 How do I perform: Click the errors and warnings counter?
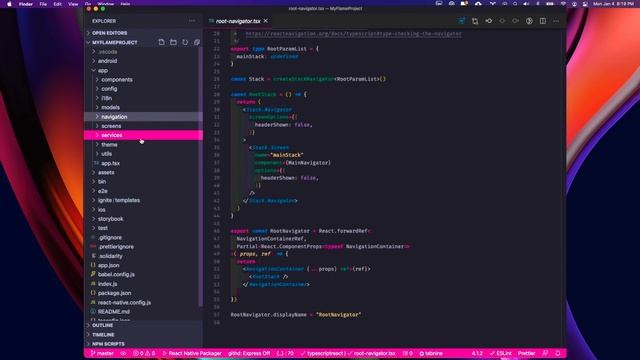(144, 353)
